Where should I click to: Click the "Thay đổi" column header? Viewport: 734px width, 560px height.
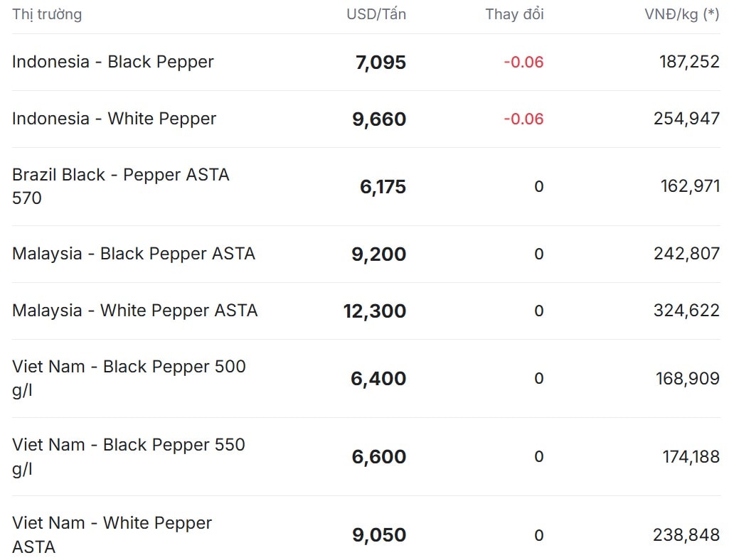click(x=514, y=14)
